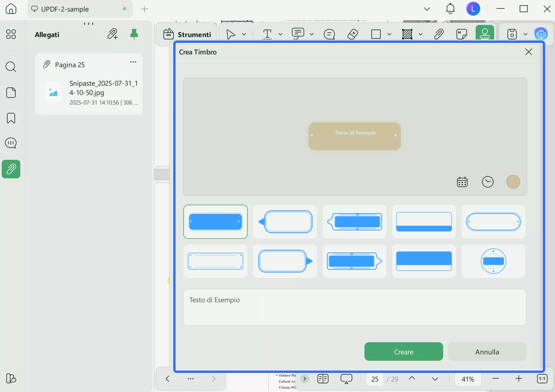Image resolution: width=555 pixels, height=392 pixels.
Task: Open the UPDF AI assistant icon
Action: 541,34
